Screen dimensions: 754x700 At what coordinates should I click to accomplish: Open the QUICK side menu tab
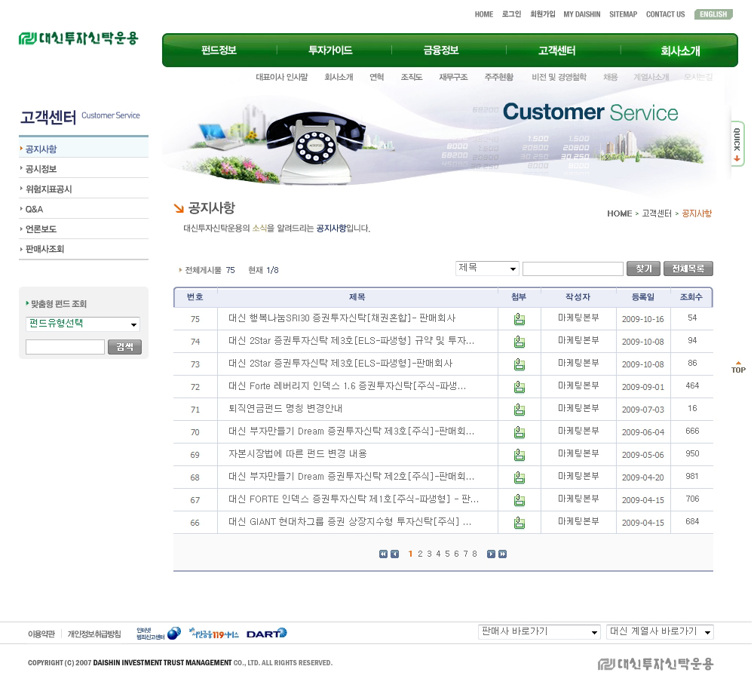737,143
